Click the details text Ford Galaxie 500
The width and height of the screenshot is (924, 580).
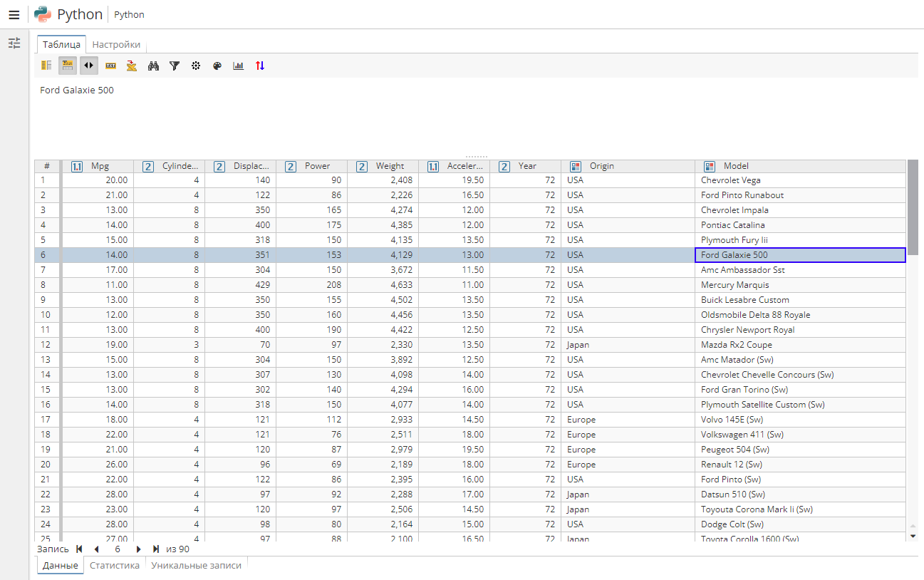[x=77, y=90]
